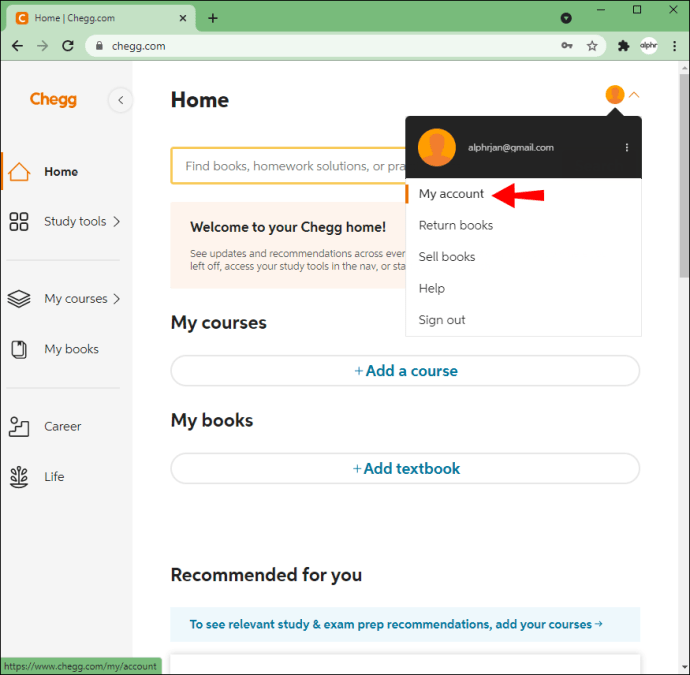Click the My books icon in sidebar
This screenshot has height=675, width=690.
(x=19, y=349)
